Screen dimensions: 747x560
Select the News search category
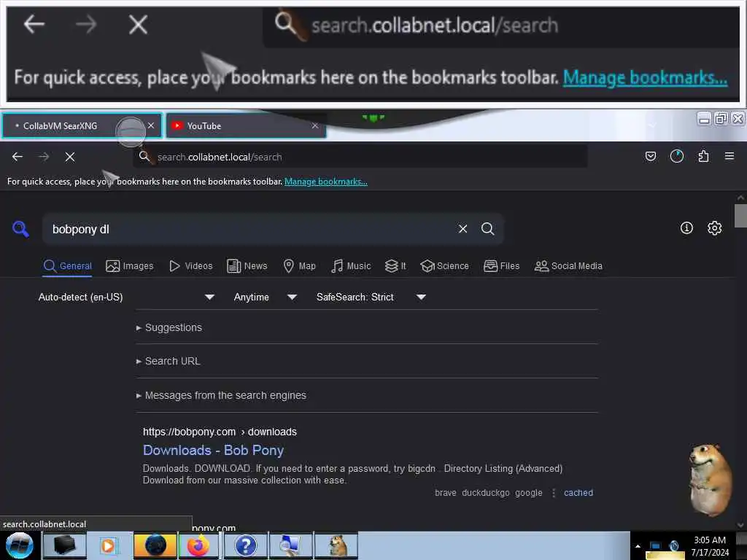click(247, 265)
